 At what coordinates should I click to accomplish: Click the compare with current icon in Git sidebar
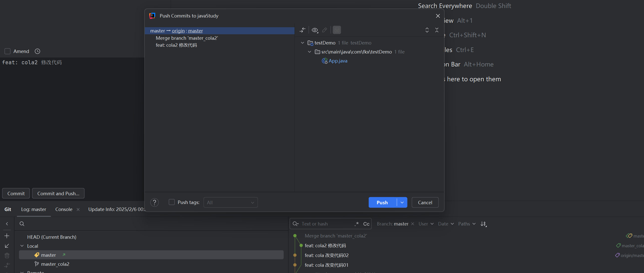pyautogui.click(x=7, y=265)
